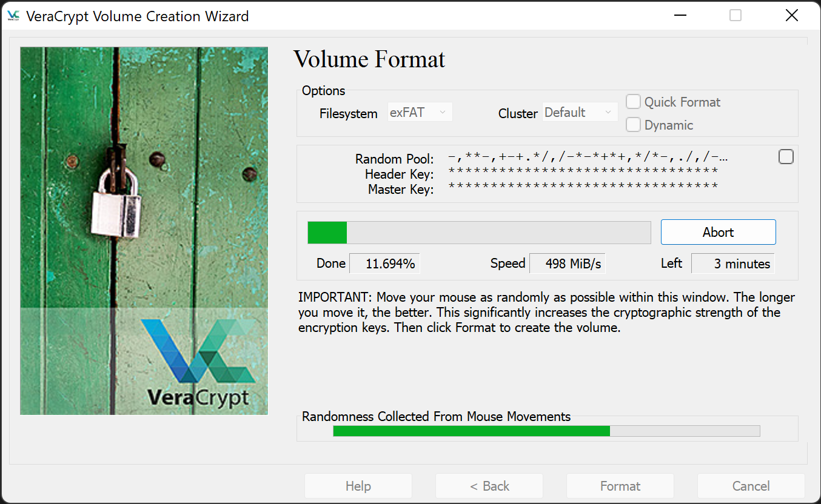
Task: Click the formatting progress bar
Action: click(x=479, y=232)
